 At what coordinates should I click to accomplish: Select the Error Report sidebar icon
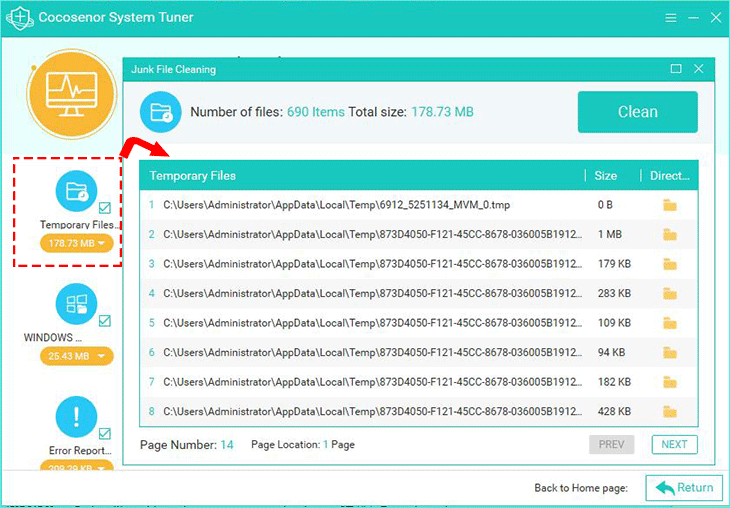pos(76,417)
